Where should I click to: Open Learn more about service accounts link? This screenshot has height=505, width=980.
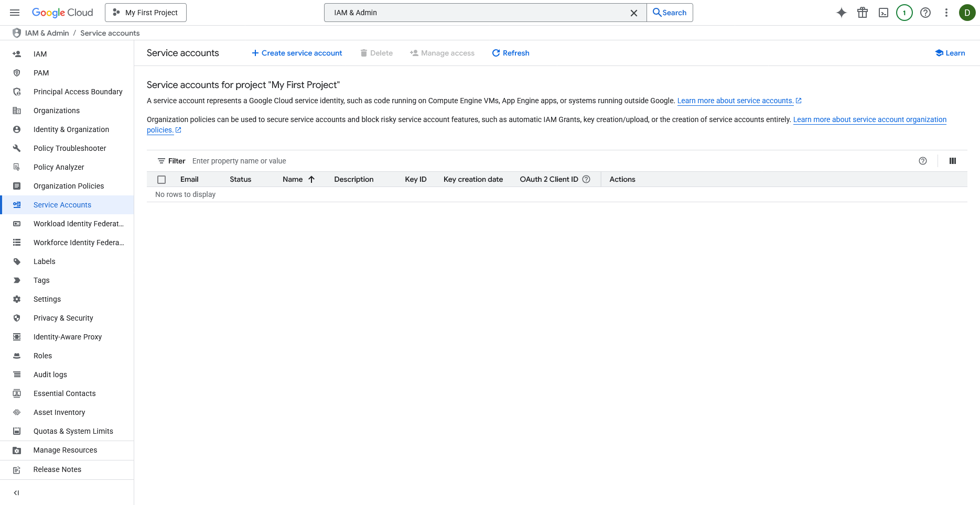pos(735,101)
